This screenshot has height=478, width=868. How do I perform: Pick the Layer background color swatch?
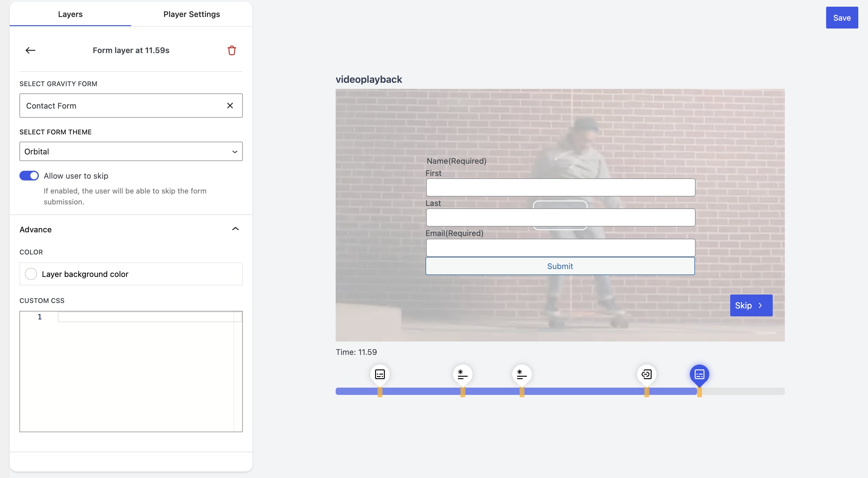pyautogui.click(x=31, y=274)
